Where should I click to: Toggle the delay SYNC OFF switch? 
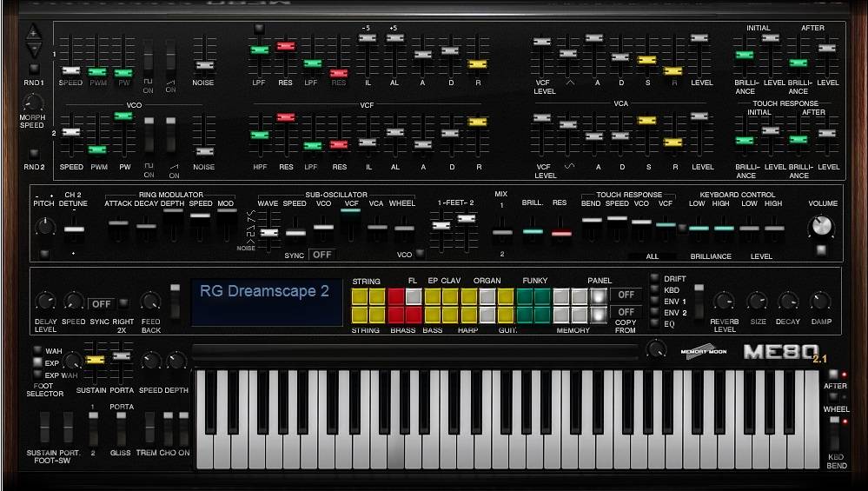click(102, 304)
